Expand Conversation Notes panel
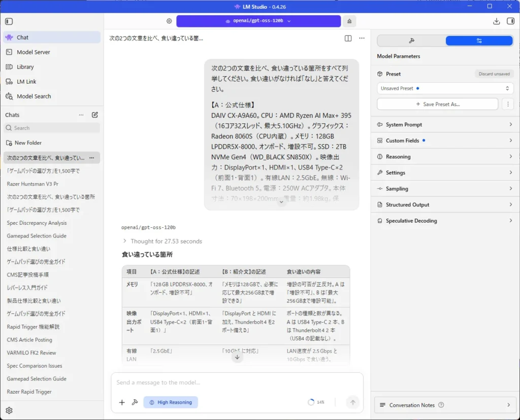This screenshot has width=520, height=420. pos(445,405)
